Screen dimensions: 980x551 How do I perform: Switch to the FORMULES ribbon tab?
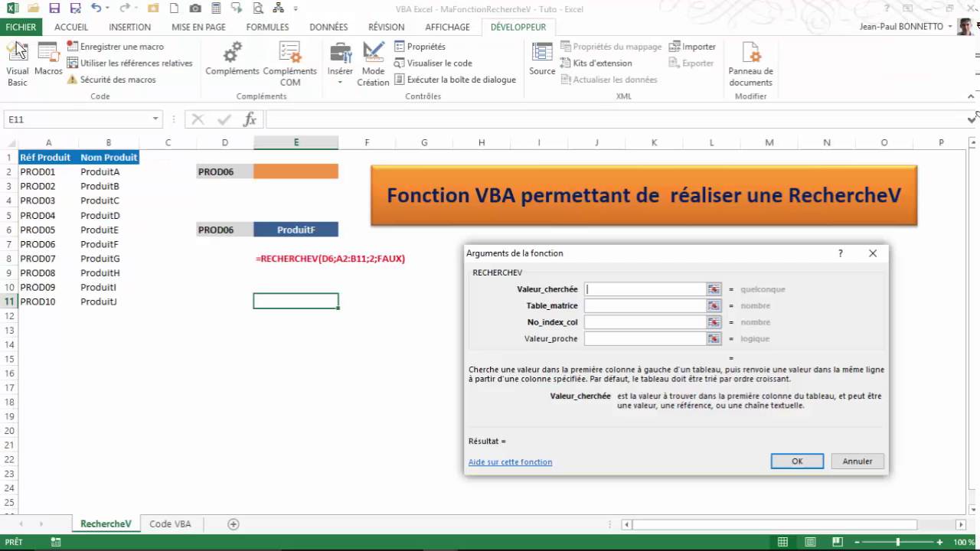tap(267, 27)
